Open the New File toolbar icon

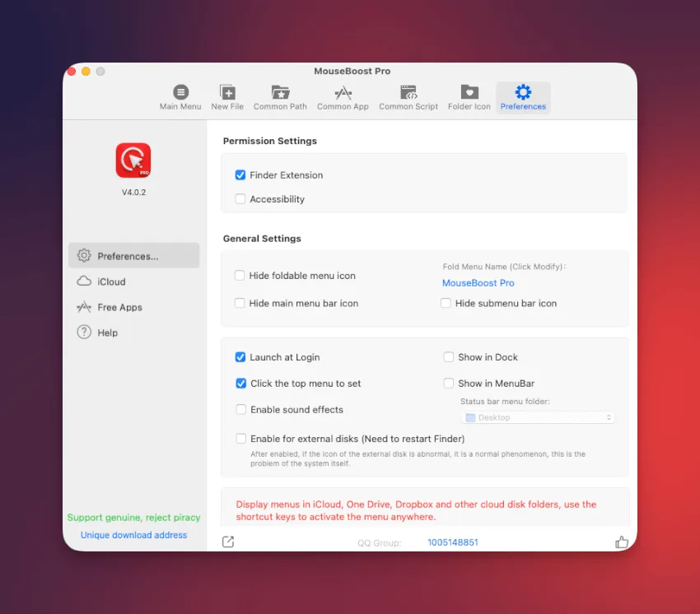227,97
